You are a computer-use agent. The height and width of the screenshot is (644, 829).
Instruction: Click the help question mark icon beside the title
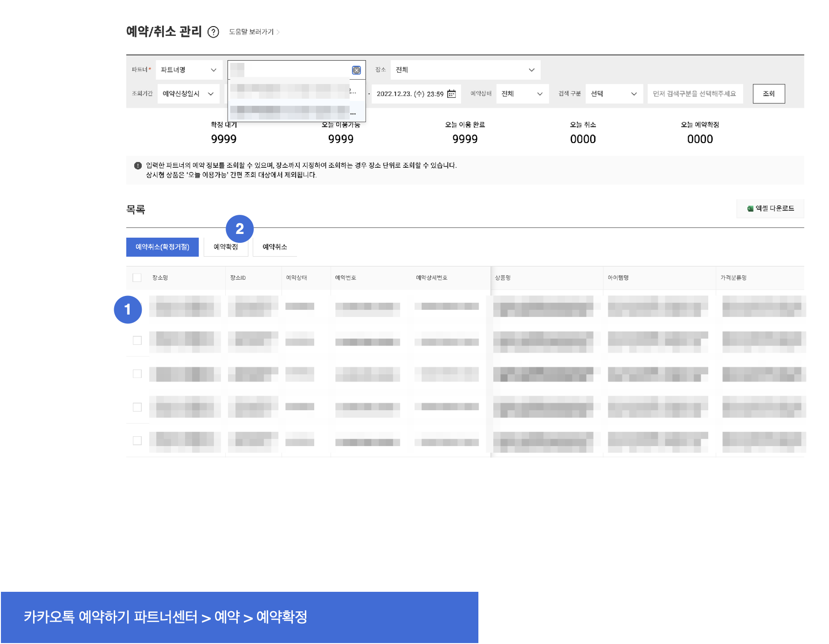(213, 32)
